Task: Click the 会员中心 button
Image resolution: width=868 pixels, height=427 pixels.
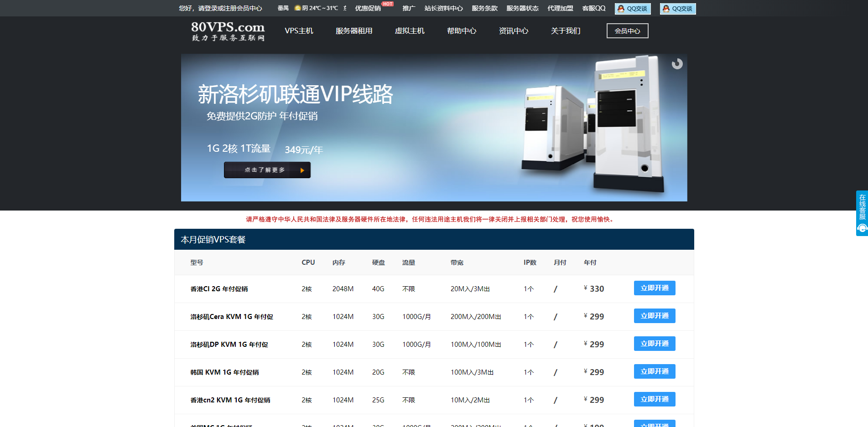Action: [627, 31]
